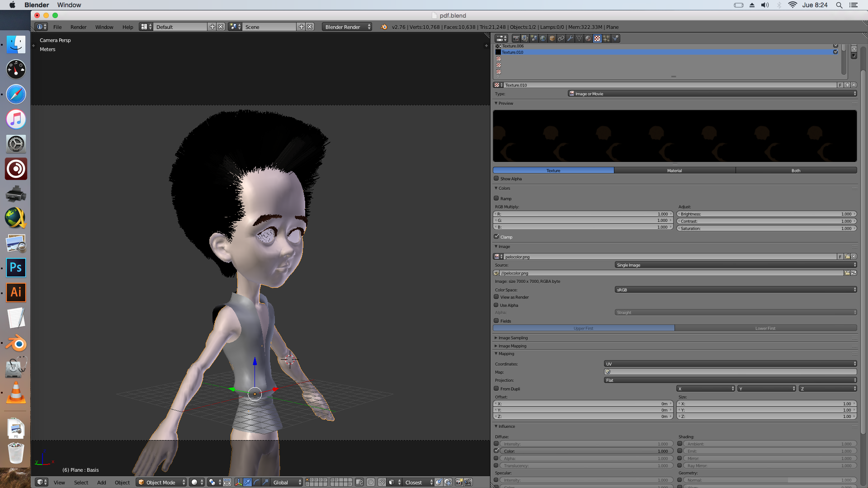This screenshot has width=868, height=488.
Task: Open the Object Mode selector
Action: pos(161,482)
